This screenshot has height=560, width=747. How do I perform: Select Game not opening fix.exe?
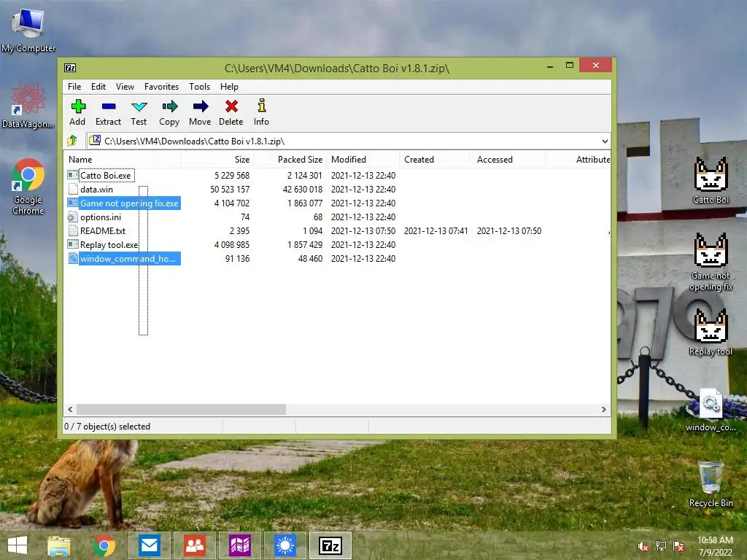pyautogui.click(x=129, y=203)
